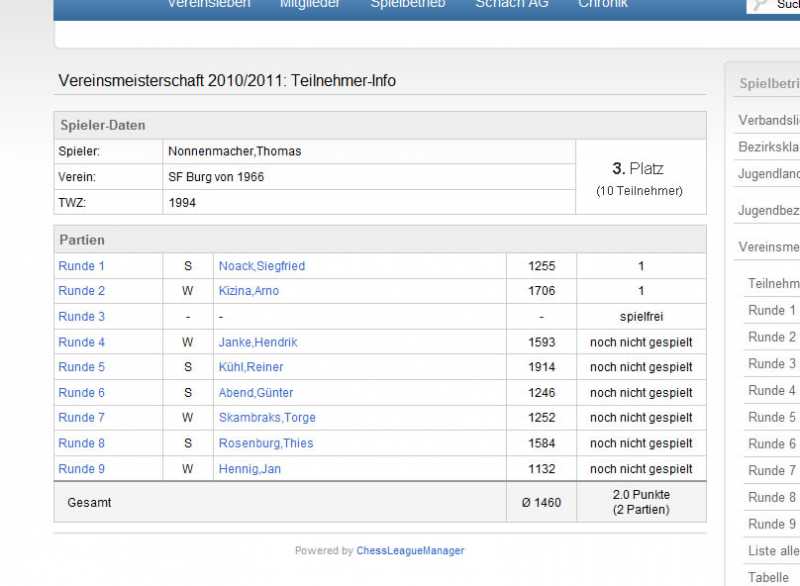The width and height of the screenshot is (800, 586).
Task: Open the Runde 1 link in the Partien table
Action: click(x=82, y=266)
